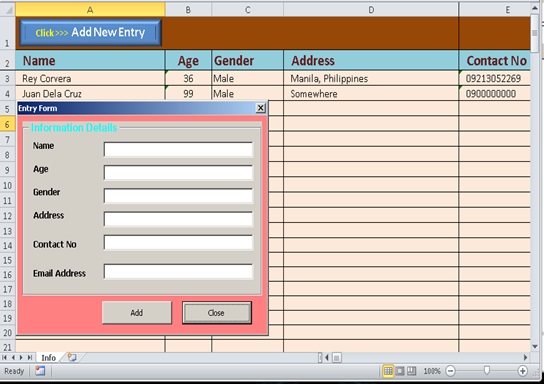
Task: Focus the Email Address text field
Action: (178, 272)
